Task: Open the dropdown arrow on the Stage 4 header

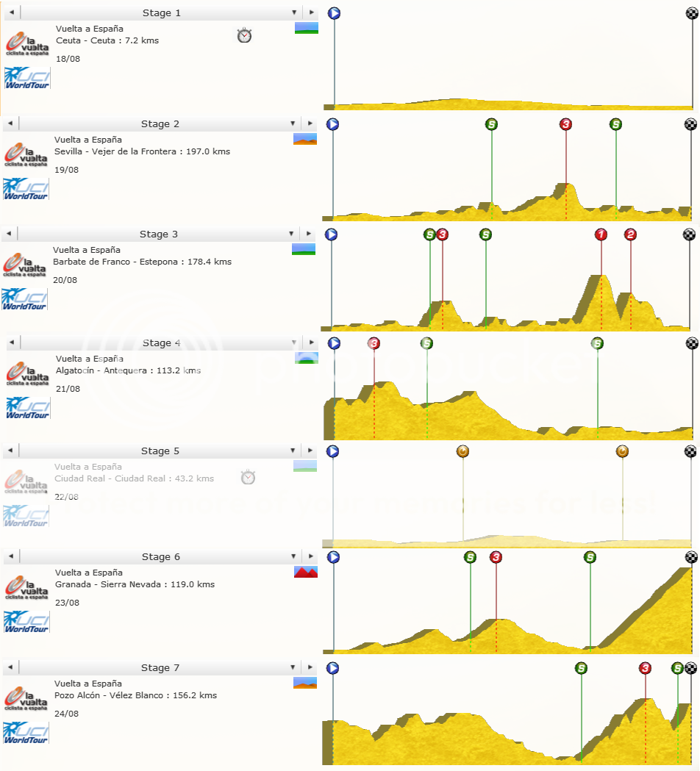Action: coord(293,343)
